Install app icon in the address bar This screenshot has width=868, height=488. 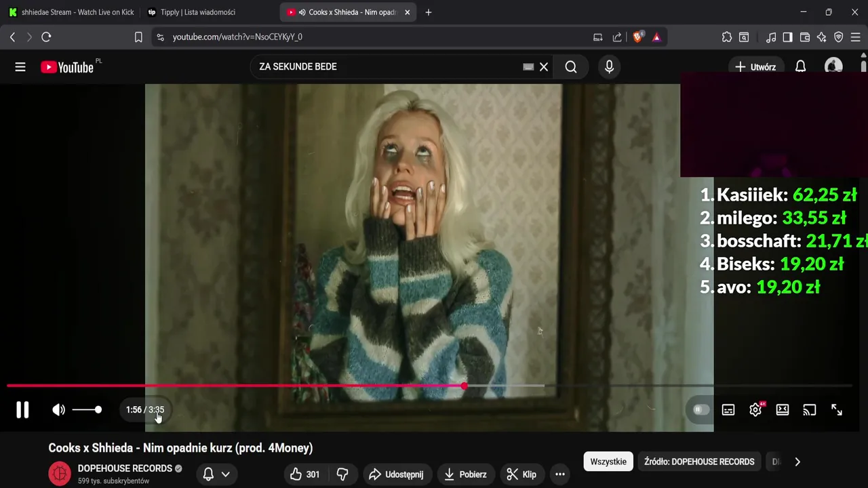tap(598, 37)
